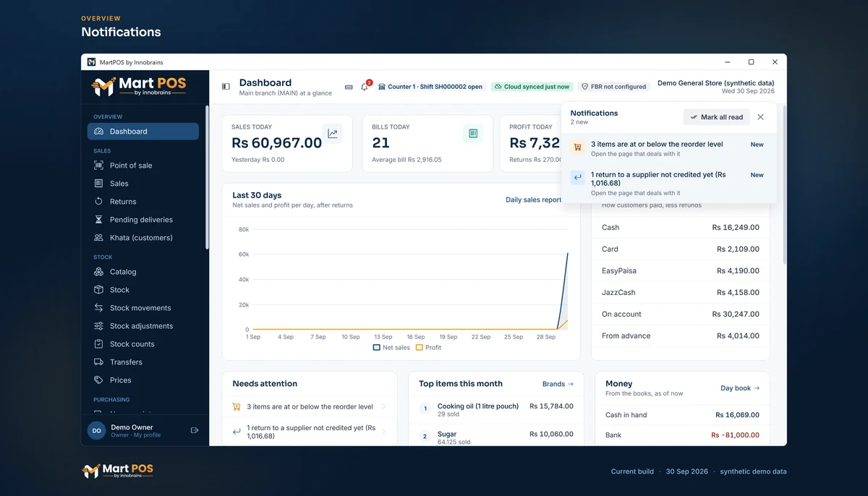868x496 pixels.
Task: Open supplier return row in Needs attention
Action: coord(310,432)
